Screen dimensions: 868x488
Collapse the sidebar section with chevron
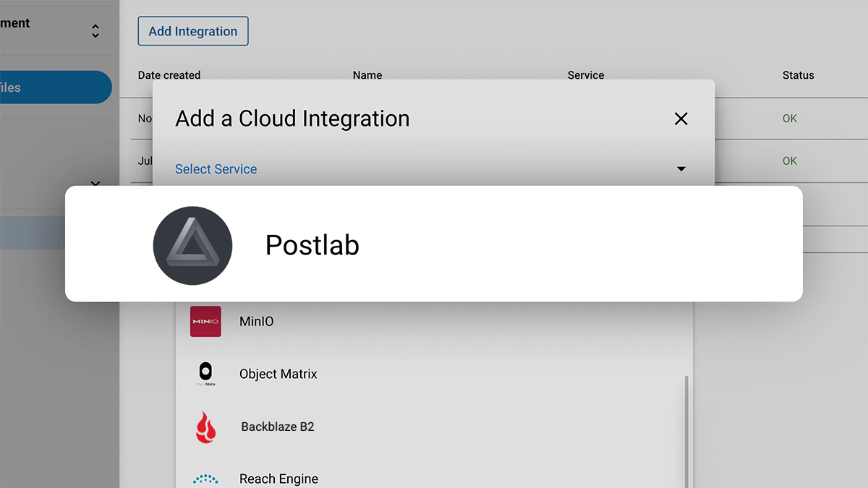point(95,30)
